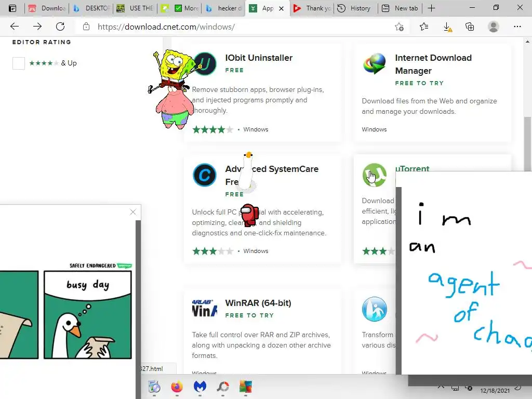Switch to the New tab tab
Viewport: 532px width, 399px height.
[x=400, y=8]
